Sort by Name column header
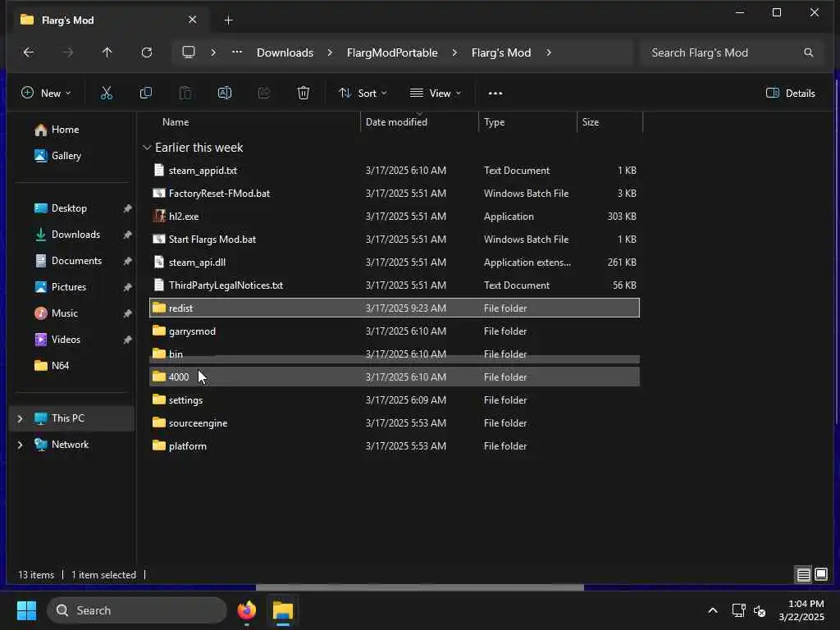This screenshot has height=630, width=840. click(176, 122)
